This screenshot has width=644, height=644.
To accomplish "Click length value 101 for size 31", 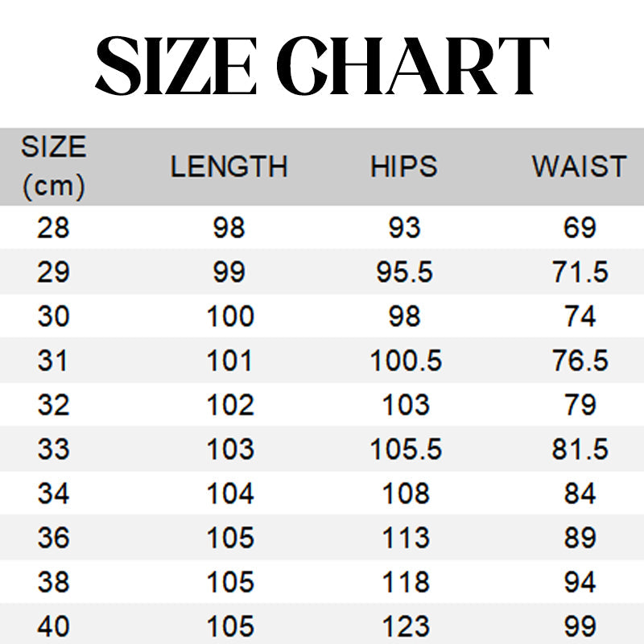I will [x=230, y=361].
